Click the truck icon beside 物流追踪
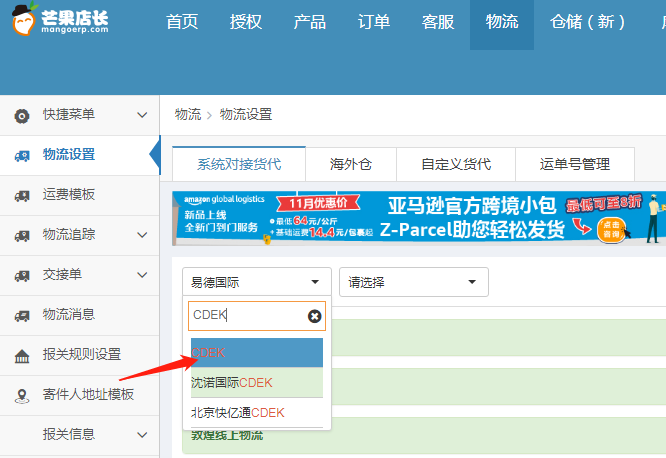 (x=22, y=235)
